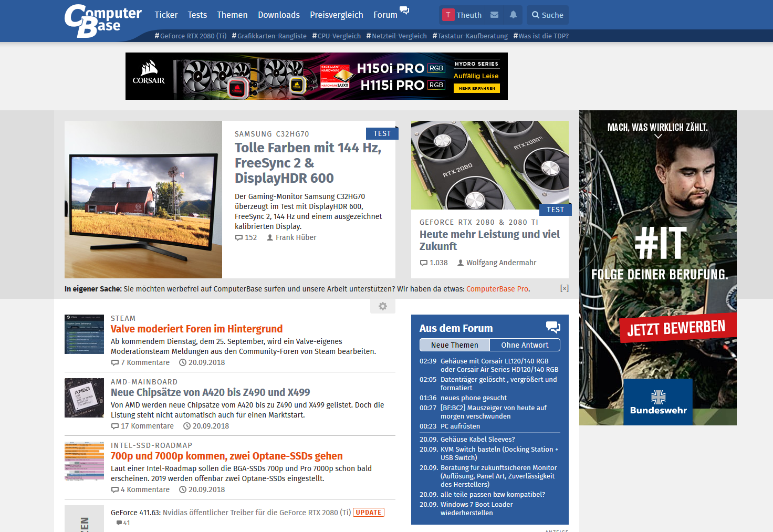Viewport: 773px width, 532px height.
Task: Open thread 'alle teile passen bzw kompatibel?'
Action: pos(493,494)
